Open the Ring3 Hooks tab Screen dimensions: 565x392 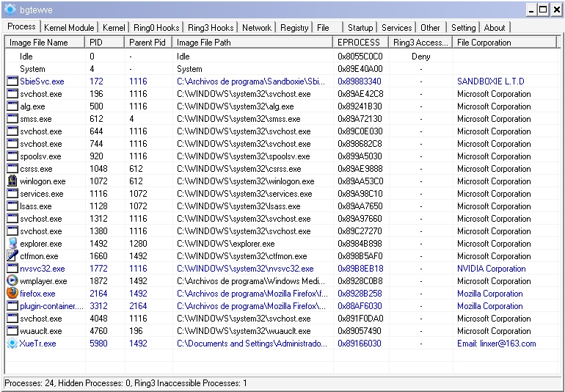point(211,28)
